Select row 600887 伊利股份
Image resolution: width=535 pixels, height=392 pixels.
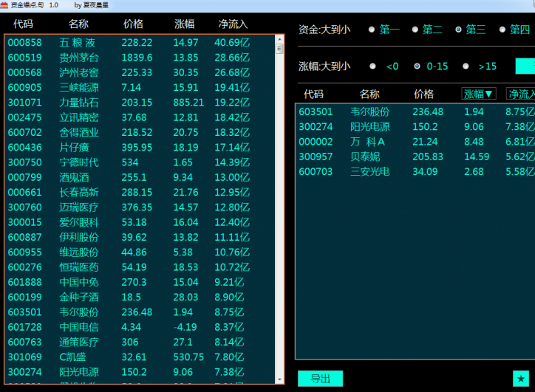tap(140, 238)
